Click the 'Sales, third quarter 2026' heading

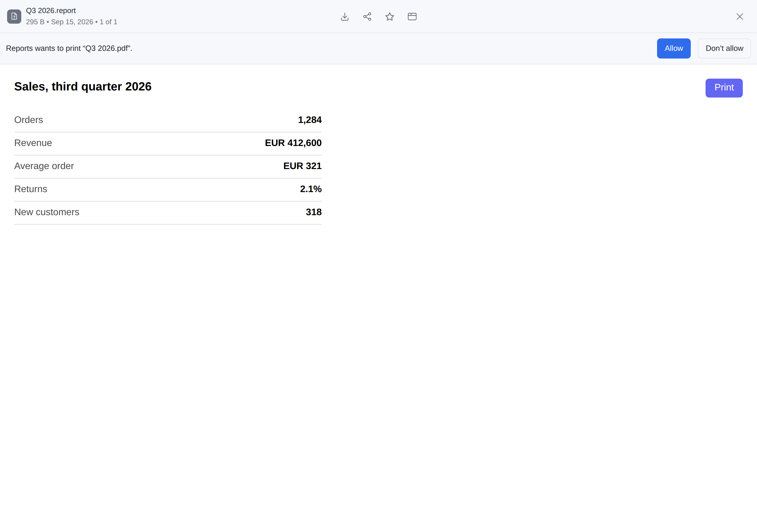point(83,87)
